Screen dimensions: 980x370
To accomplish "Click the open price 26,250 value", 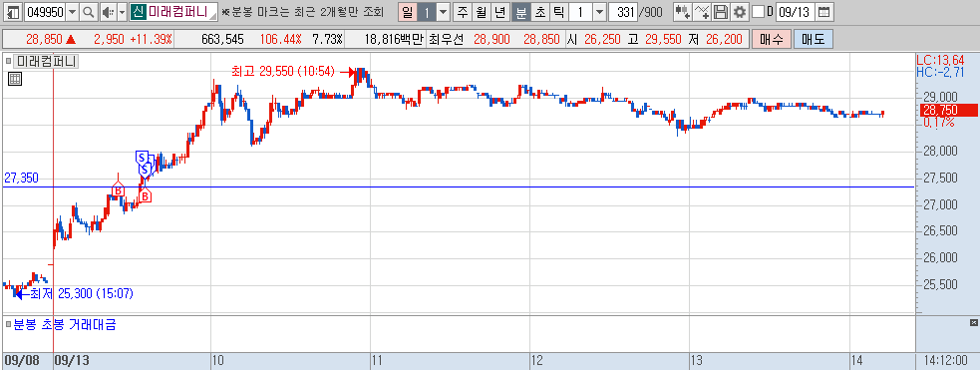I will click(x=602, y=39).
